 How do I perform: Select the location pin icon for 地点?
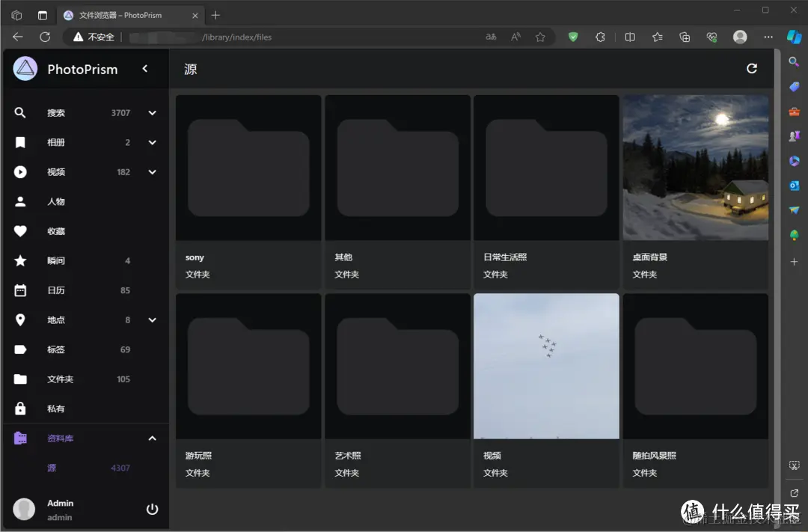(21, 319)
